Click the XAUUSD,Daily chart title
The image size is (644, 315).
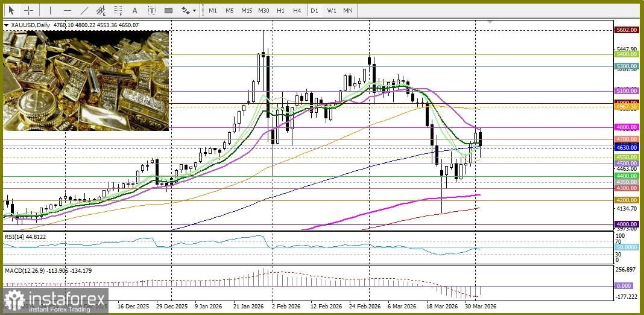(30, 25)
